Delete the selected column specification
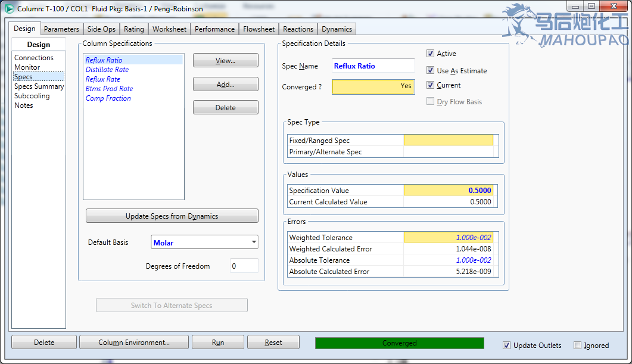This screenshot has width=632, height=364. [226, 108]
